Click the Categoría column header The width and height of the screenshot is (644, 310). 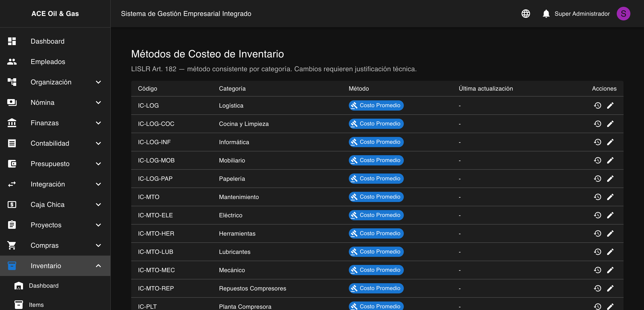coord(232,89)
